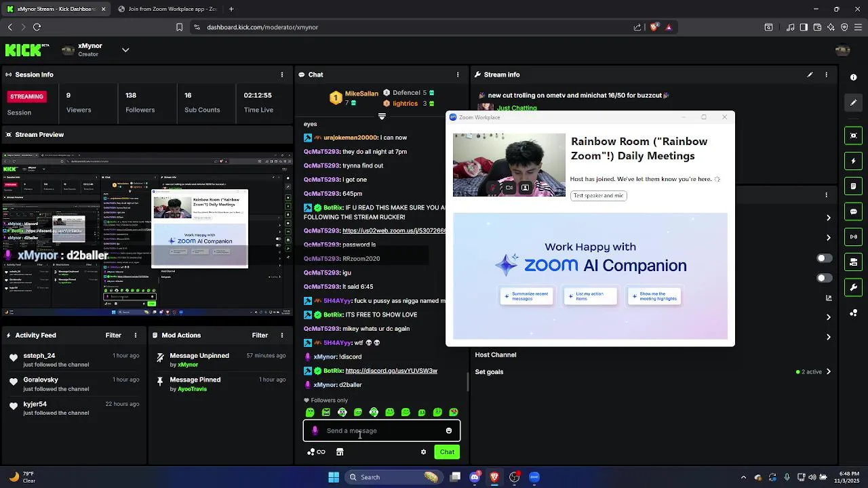Expand Set goals chevron arrow
Viewport: 868px width, 488px height.
828,371
